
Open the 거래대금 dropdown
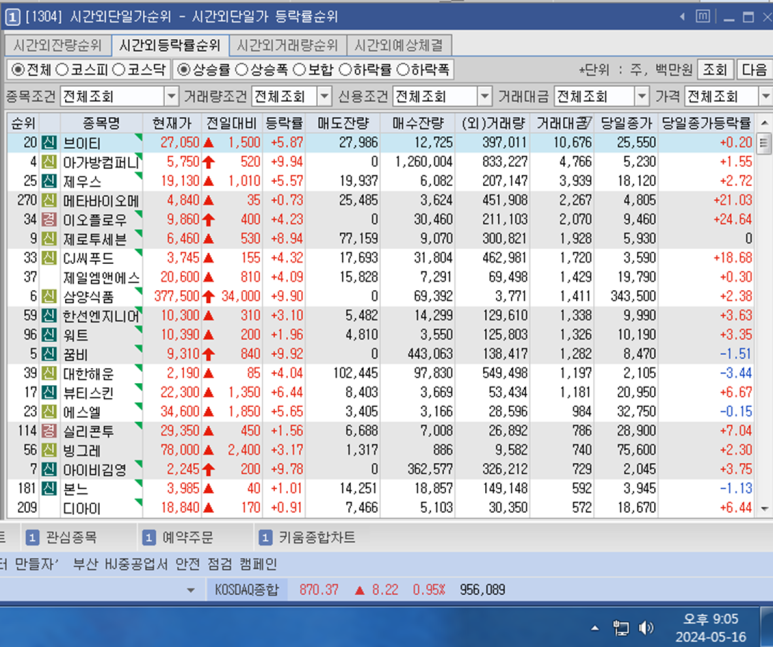(641, 96)
